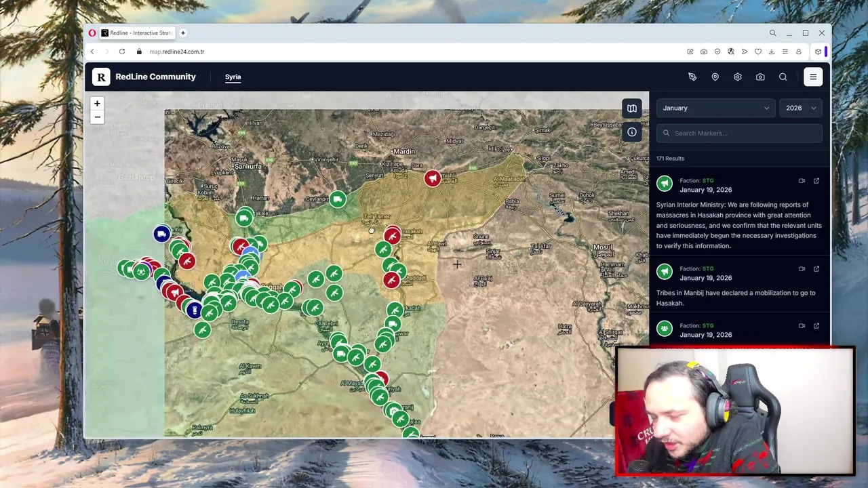Open the location pin tool in header

click(x=715, y=77)
